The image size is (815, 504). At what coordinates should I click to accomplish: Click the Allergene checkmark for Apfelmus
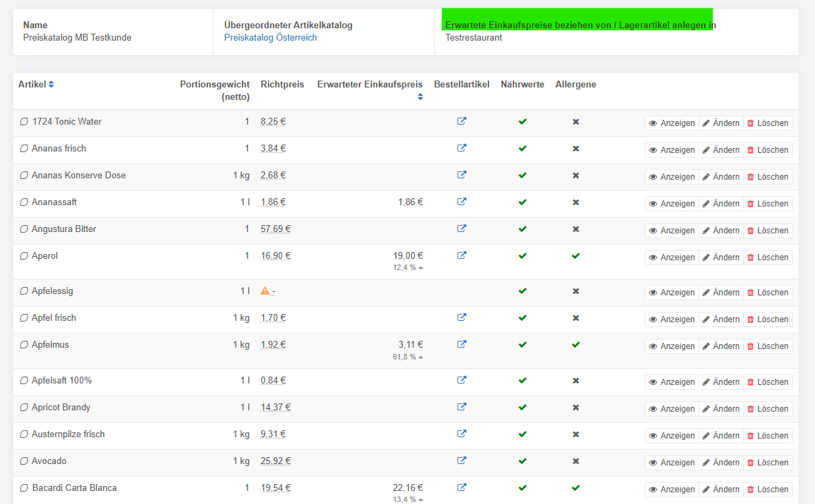(576, 344)
